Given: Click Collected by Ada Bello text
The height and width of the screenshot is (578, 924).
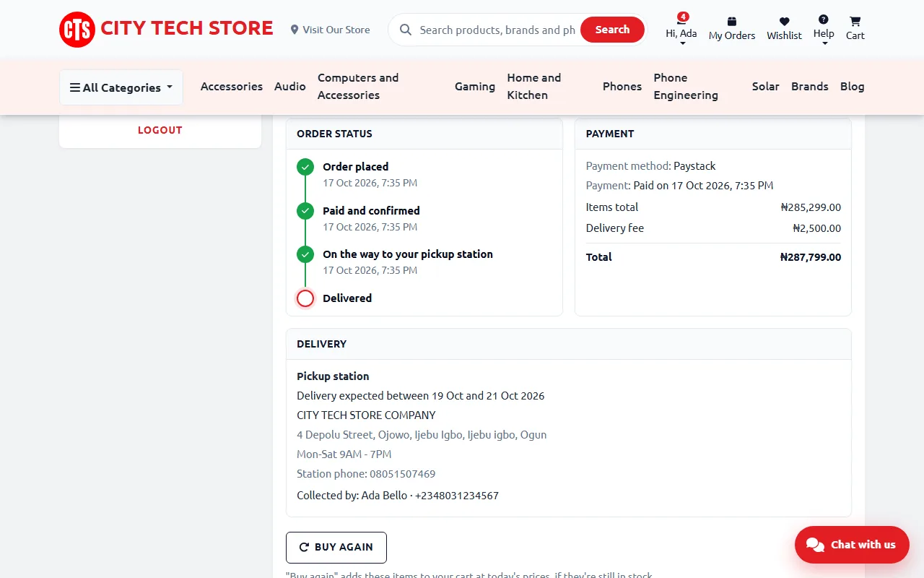Looking at the screenshot, I should pos(398,496).
